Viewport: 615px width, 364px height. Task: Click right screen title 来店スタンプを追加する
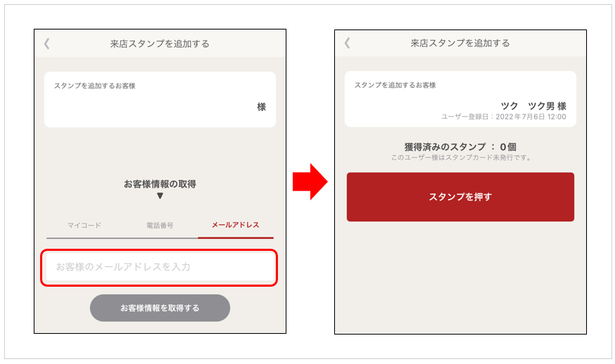click(x=460, y=43)
